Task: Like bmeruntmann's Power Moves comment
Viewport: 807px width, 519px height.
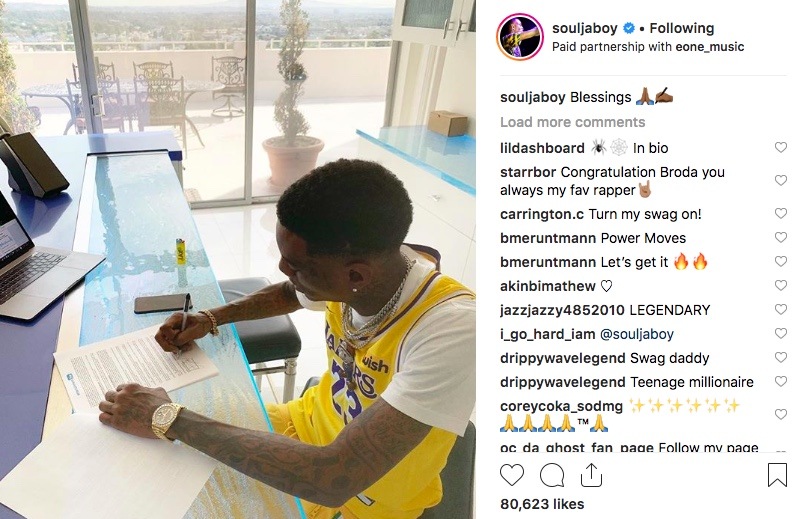Action: pos(781,237)
